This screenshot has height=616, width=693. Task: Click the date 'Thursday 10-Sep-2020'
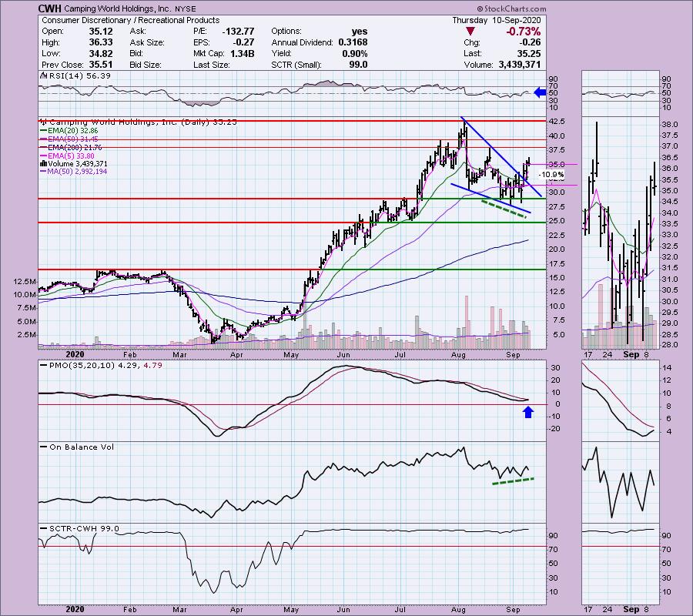pyautogui.click(x=497, y=20)
